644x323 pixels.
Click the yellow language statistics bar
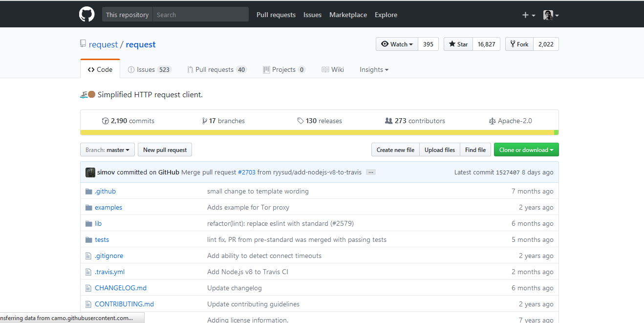coord(318,132)
